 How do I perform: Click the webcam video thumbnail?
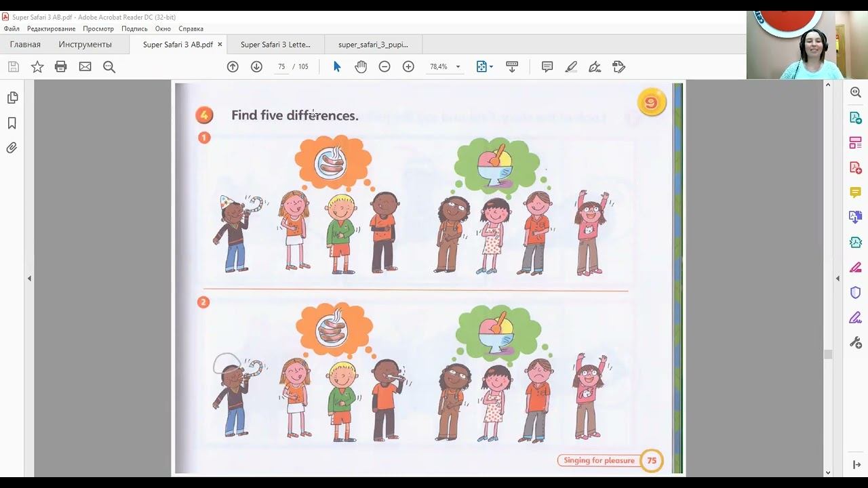coord(807,45)
